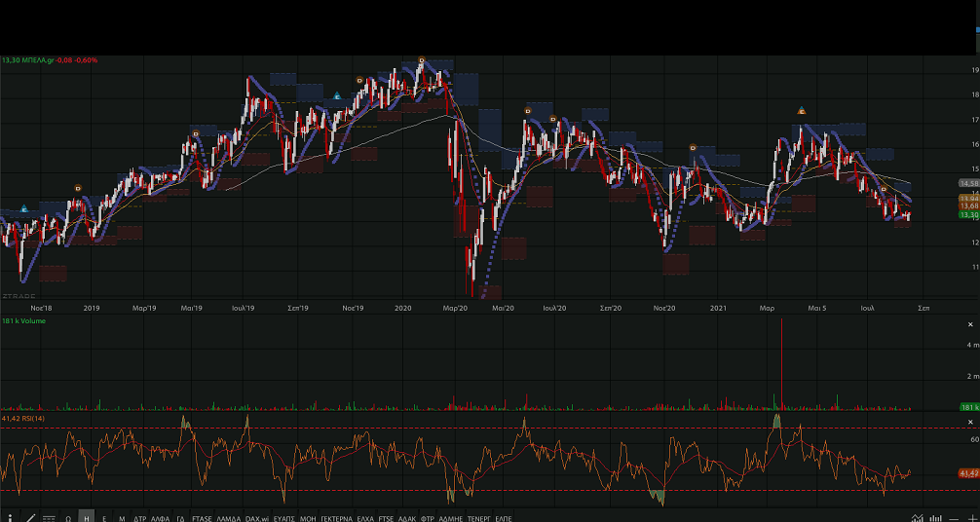The height and width of the screenshot is (522, 980).
Task: Select the ΓΕΚΤΕΡΝΑ symbol tab
Action: 336,519
